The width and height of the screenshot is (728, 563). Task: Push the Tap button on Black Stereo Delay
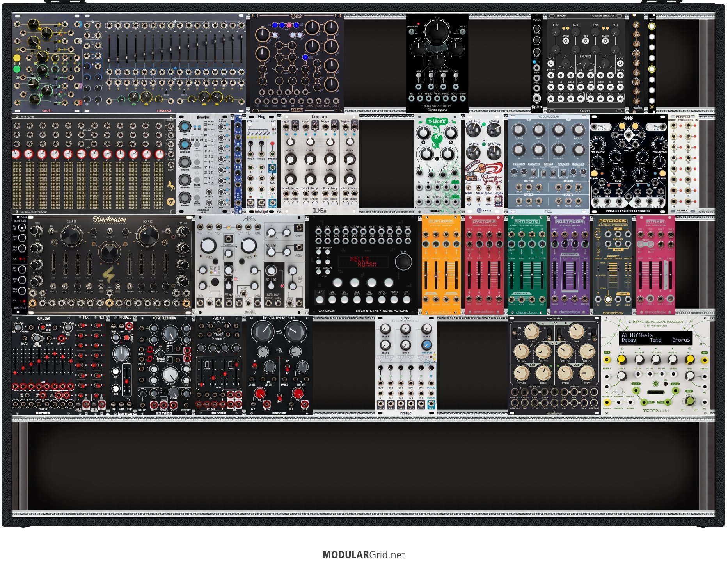pos(456,76)
